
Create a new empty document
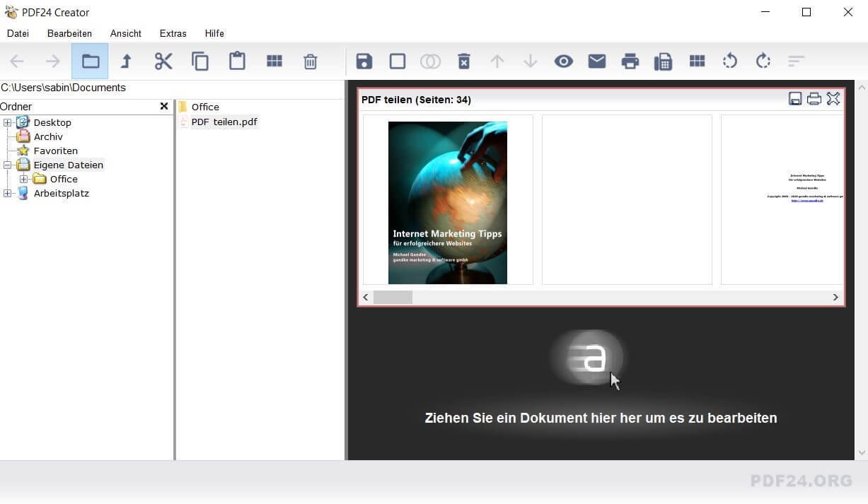[x=398, y=61]
